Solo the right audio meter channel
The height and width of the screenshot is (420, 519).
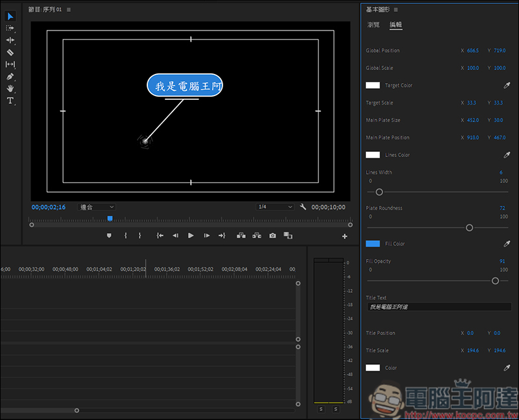coord(335,409)
